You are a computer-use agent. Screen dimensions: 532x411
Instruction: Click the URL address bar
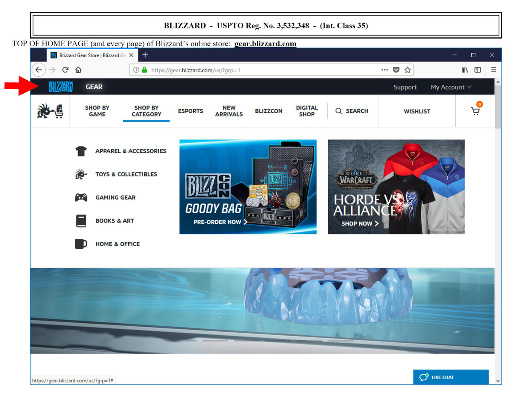point(266,70)
